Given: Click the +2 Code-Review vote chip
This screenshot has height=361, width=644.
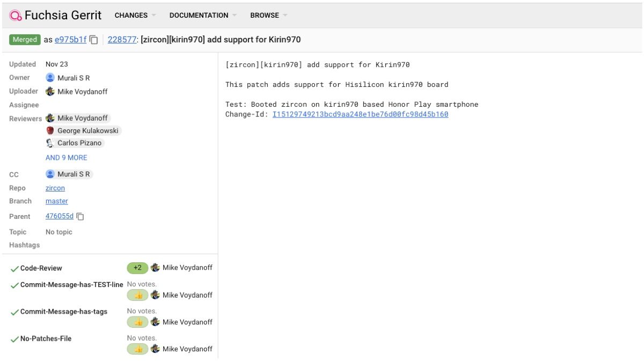Looking at the screenshot, I should click(x=137, y=268).
